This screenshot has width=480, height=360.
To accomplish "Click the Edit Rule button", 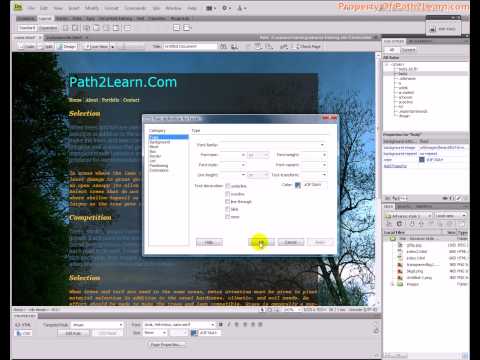I will (x=73, y=333).
